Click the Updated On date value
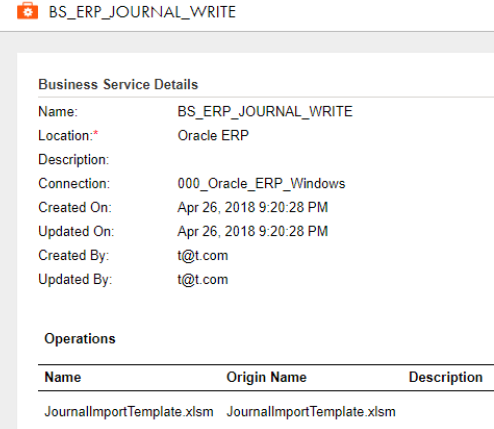 point(253,231)
